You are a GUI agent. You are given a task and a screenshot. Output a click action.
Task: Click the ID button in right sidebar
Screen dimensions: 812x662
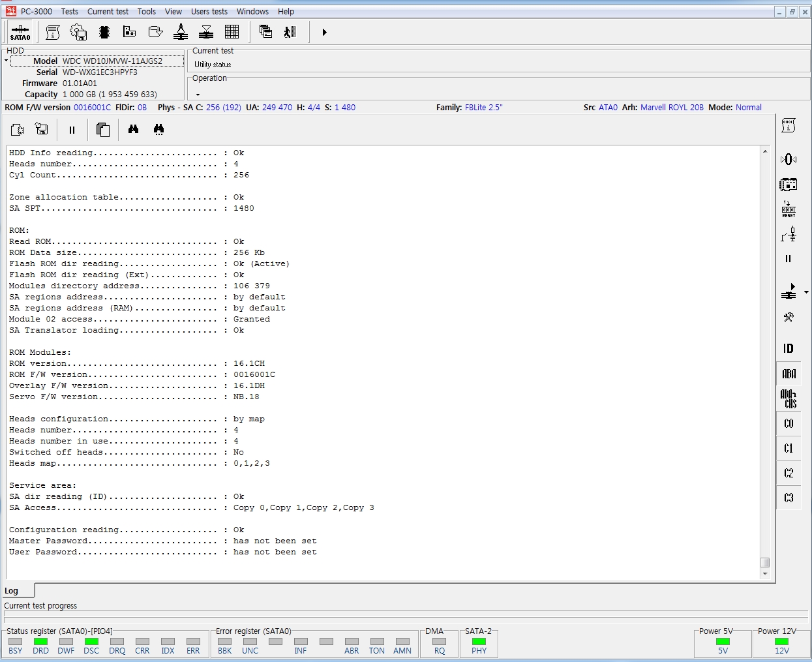pyautogui.click(x=789, y=348)
